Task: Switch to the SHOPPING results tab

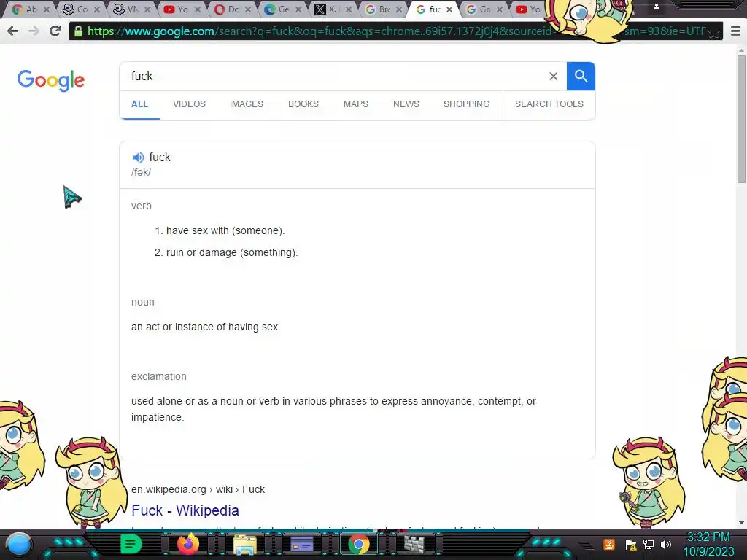Action: pyautogui.click(x=466, y=104)
